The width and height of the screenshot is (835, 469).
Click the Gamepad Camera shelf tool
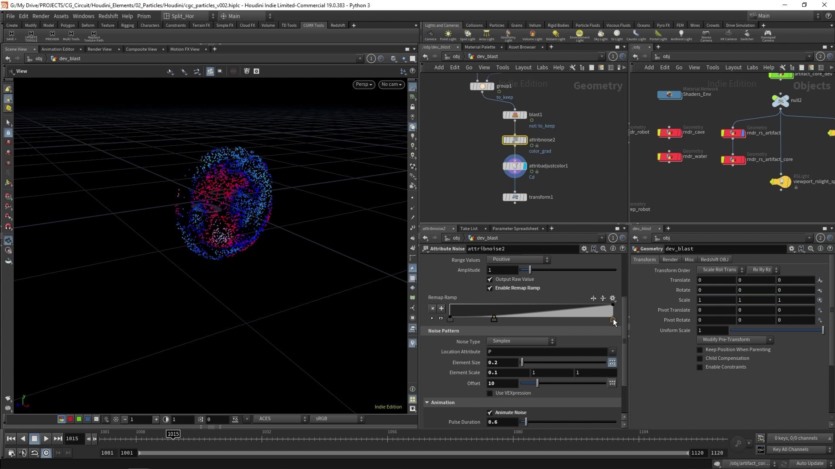tap(768, 36)
